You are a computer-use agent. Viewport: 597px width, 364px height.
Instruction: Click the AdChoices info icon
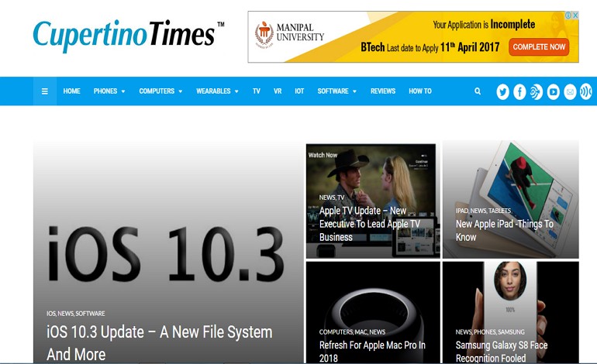point(568,15)
